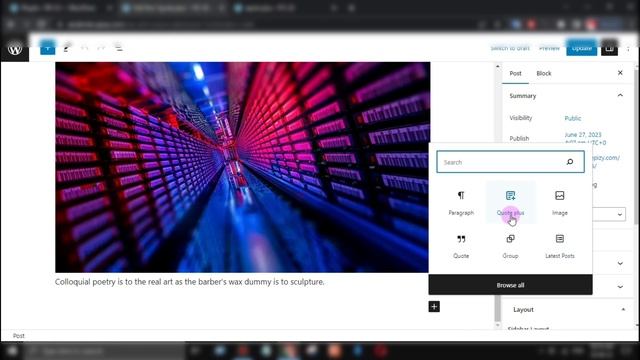Insert a Group block
Image resolution: width=640 pixels, height=360 pixels.
click(x=510, y=246)
